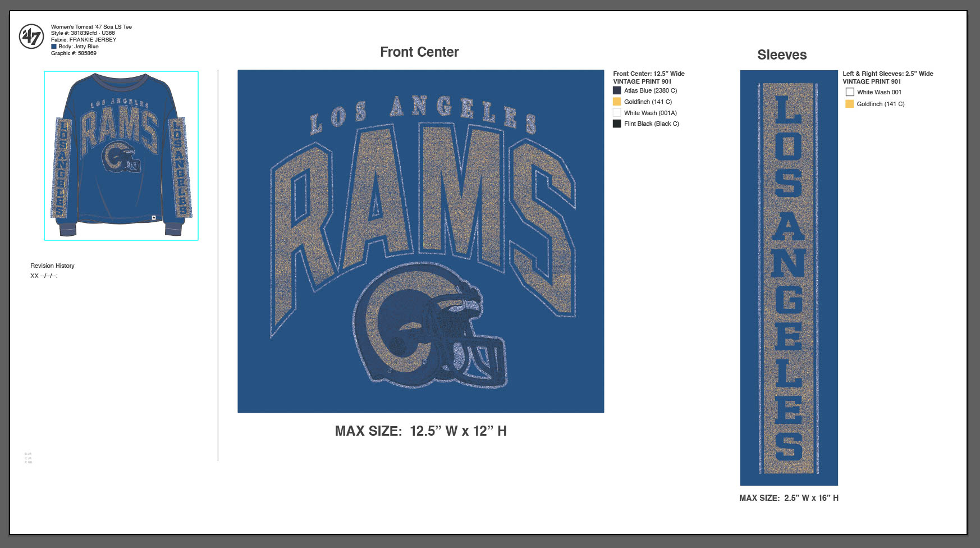Click the "Fabric: FRANKIE JERSEY" text
Image resolution: width=980 pixels, height=548 pixels.
(x=84, y=40)
